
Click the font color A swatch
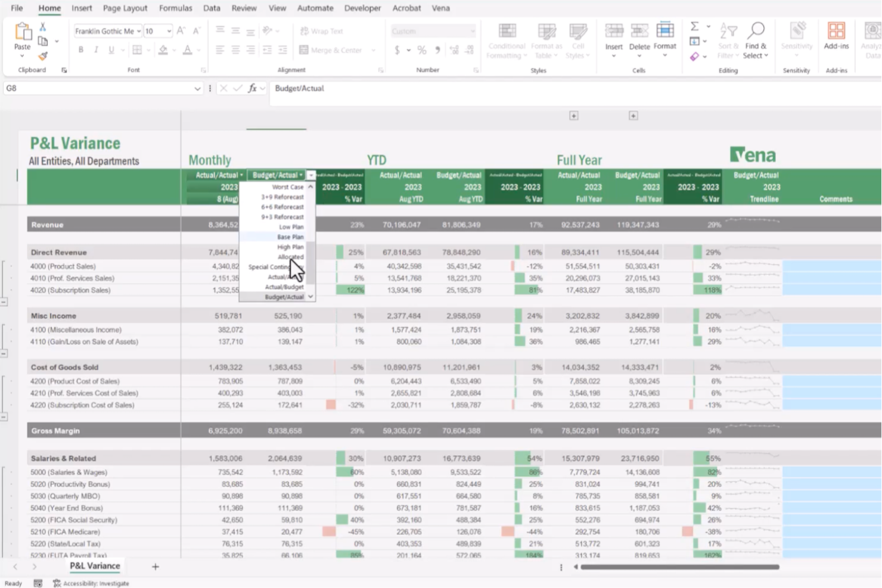tap(188, 50)
